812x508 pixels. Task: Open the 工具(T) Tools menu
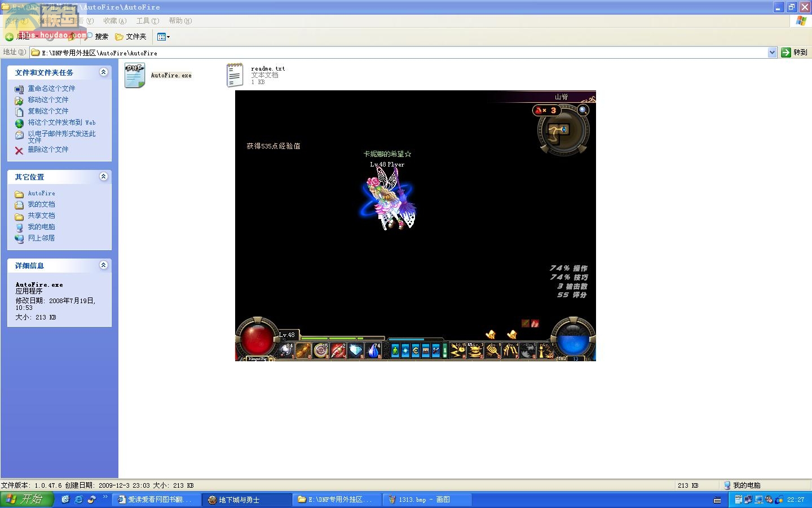click(x=148, y=21)
